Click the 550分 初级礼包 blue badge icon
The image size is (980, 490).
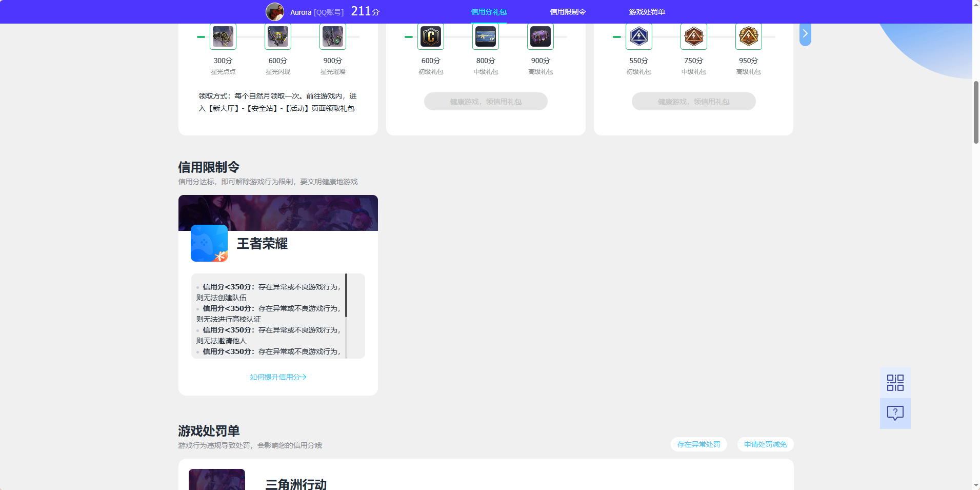(639, 36)
